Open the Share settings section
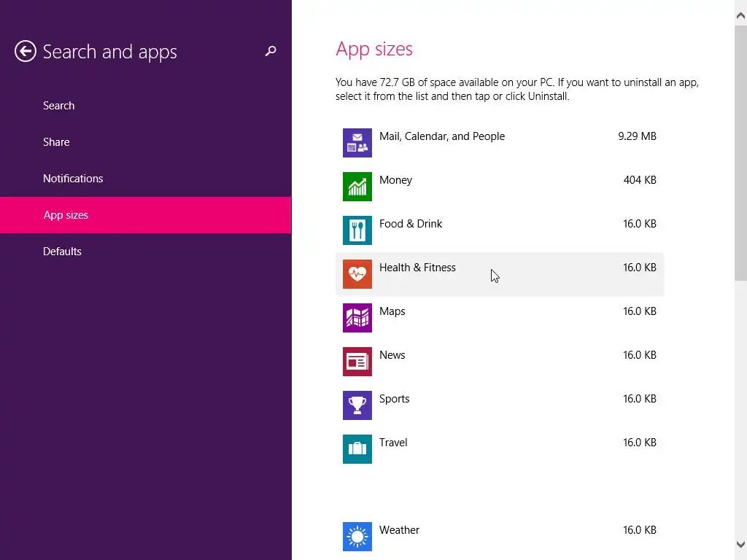The width and height of the screenshot is (747, 560). pos(145,142)
